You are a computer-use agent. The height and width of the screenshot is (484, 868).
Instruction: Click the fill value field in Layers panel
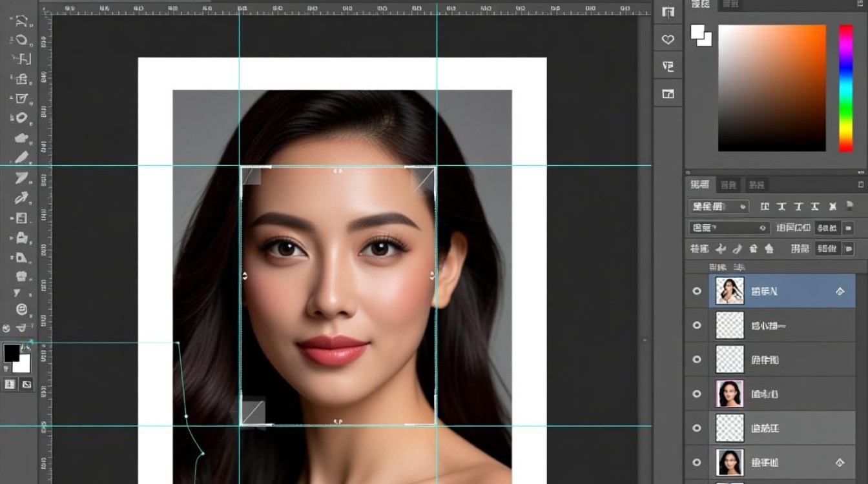click(x=827, y=248)
